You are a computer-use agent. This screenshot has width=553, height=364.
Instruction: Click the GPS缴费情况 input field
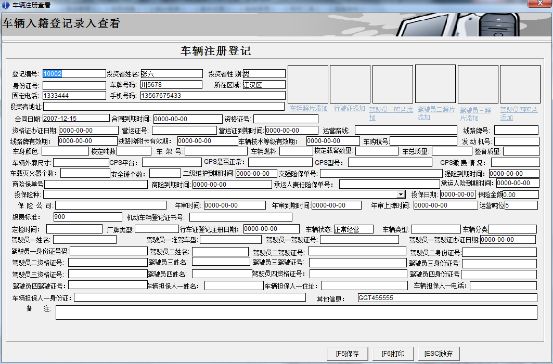click(515, 162)
